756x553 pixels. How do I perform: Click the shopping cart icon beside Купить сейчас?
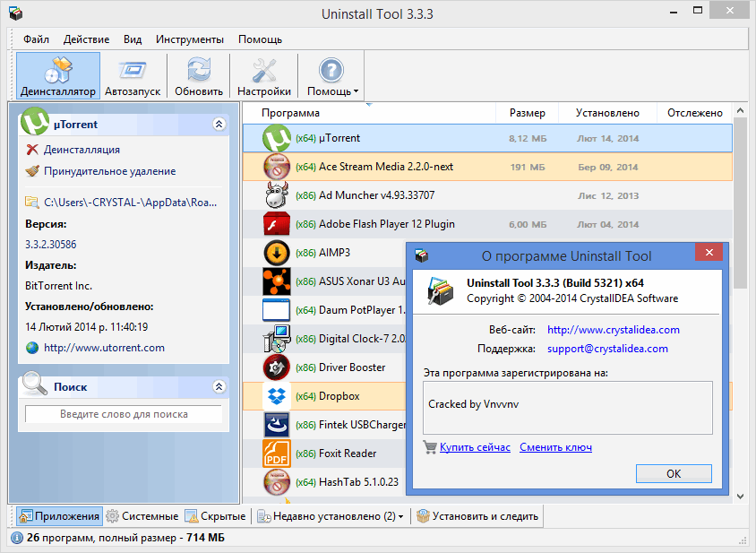click(x=430, y=447)
